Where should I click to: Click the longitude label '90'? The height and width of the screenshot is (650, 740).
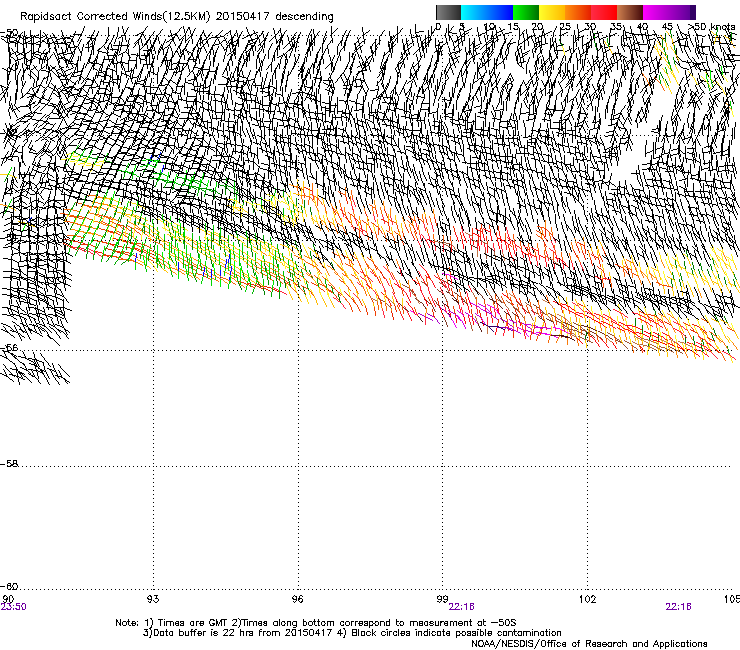(x=8, y=599)
